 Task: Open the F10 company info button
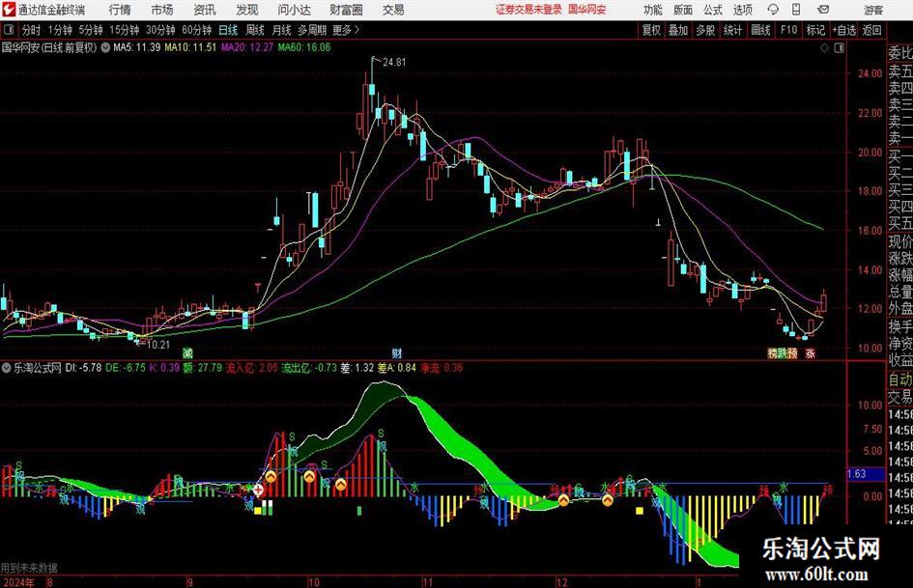click(789, 30)
